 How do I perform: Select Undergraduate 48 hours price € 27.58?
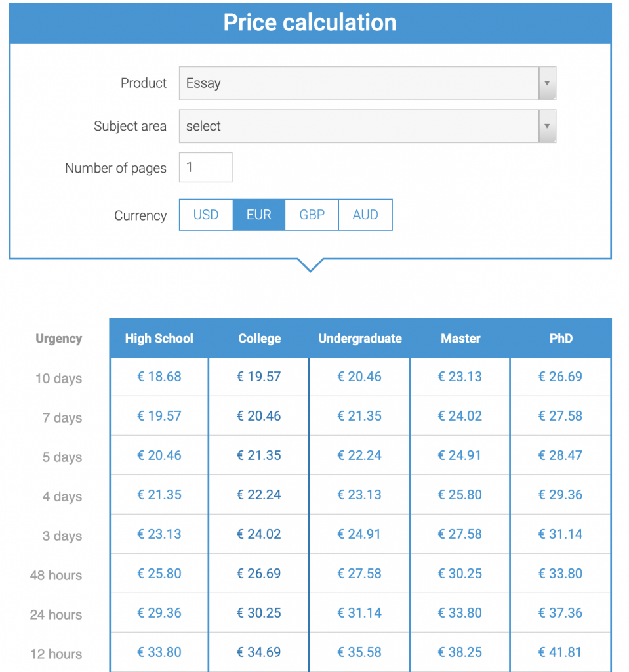[359, 574]
